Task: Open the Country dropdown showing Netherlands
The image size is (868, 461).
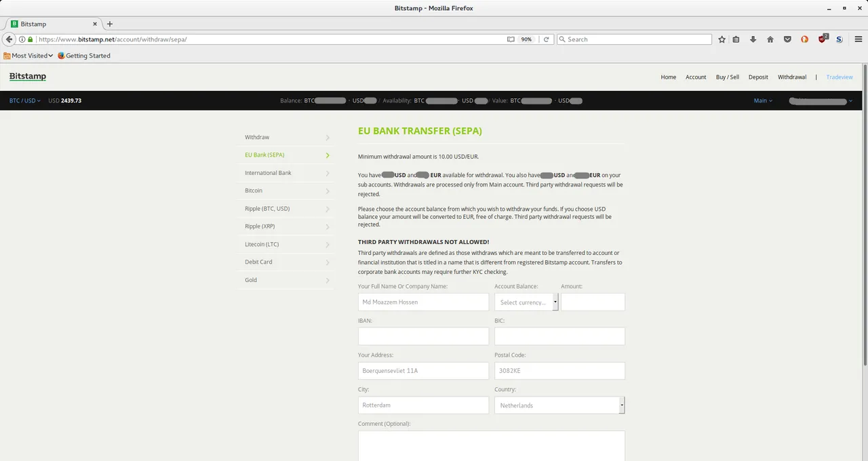Action: coord(559,405)
